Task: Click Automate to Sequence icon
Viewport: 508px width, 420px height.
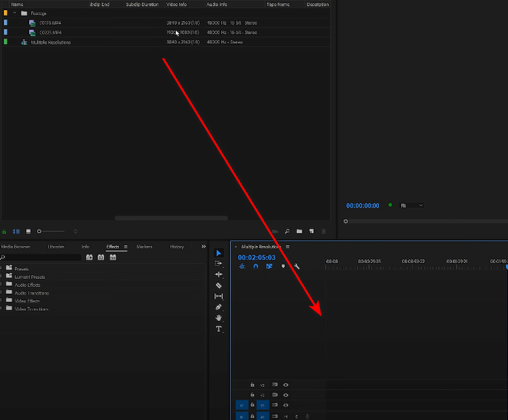Action: [x=275, y=231]
